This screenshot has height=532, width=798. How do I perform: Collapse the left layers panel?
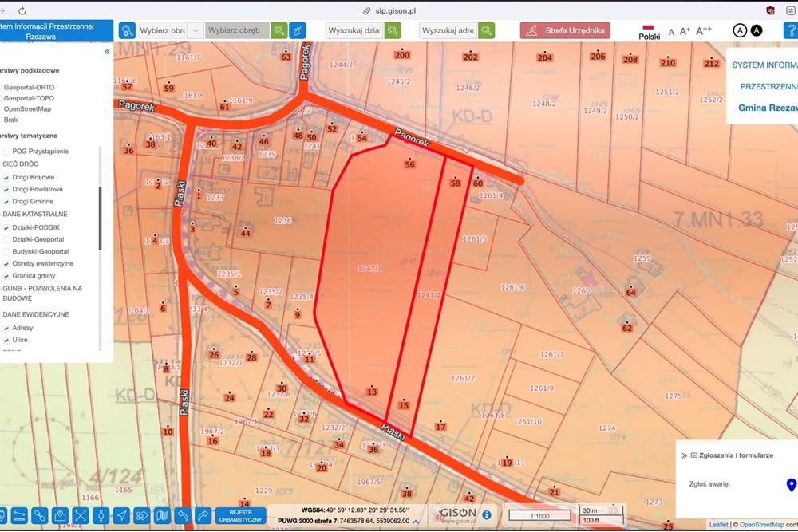[x=107, y=52]
